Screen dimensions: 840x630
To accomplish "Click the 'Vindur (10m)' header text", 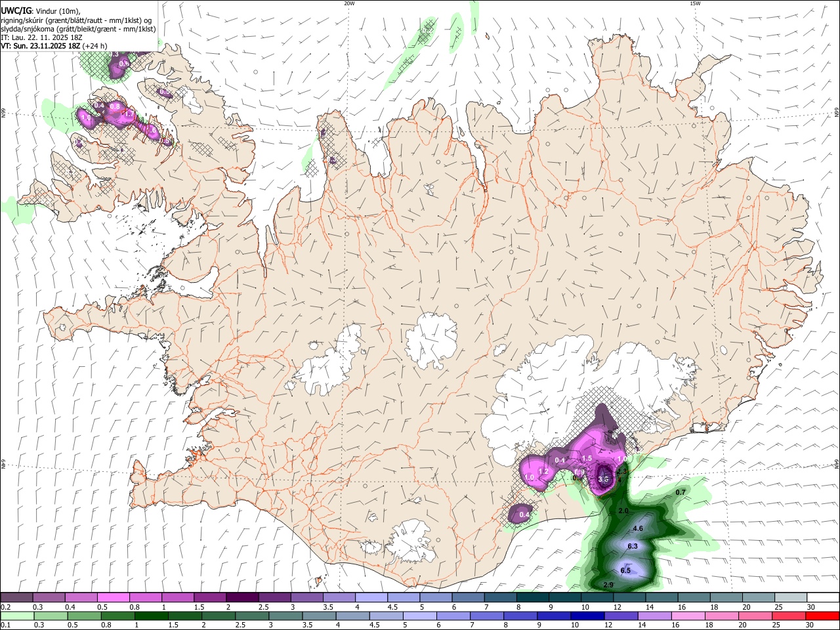I will (58, 11).
